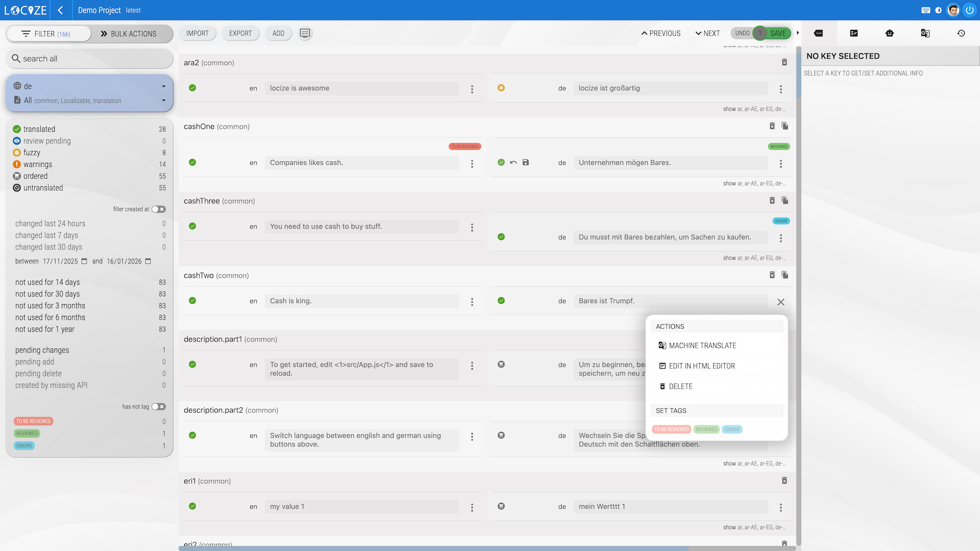Click the robot icon in right panel

click(x=890, y=33)
